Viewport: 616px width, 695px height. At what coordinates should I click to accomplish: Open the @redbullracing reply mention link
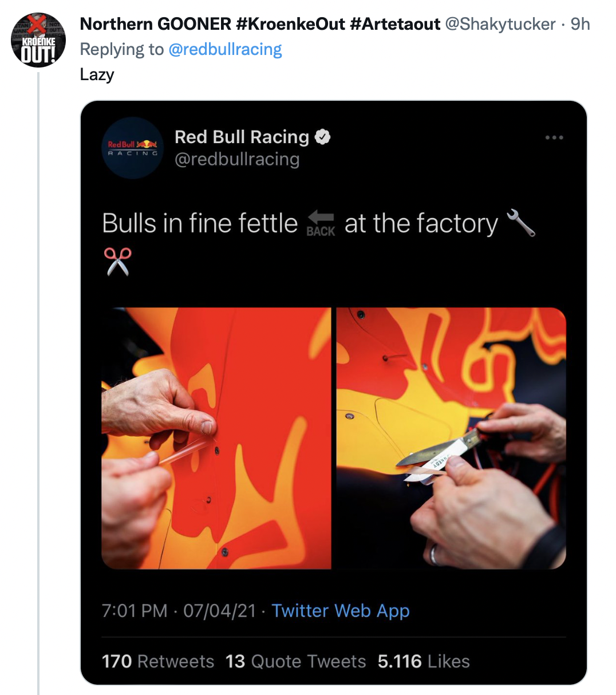pos(225,49)
